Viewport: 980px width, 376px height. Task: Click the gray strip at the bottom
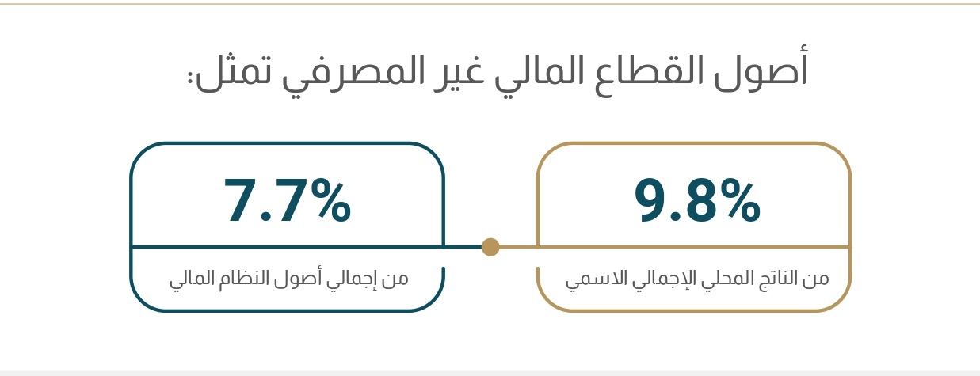[x=490, y=373]
